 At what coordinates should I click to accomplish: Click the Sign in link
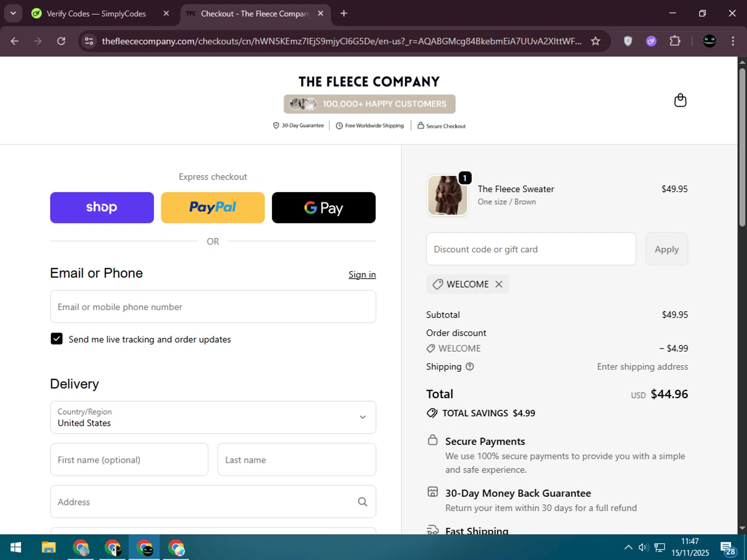point(362,275)
